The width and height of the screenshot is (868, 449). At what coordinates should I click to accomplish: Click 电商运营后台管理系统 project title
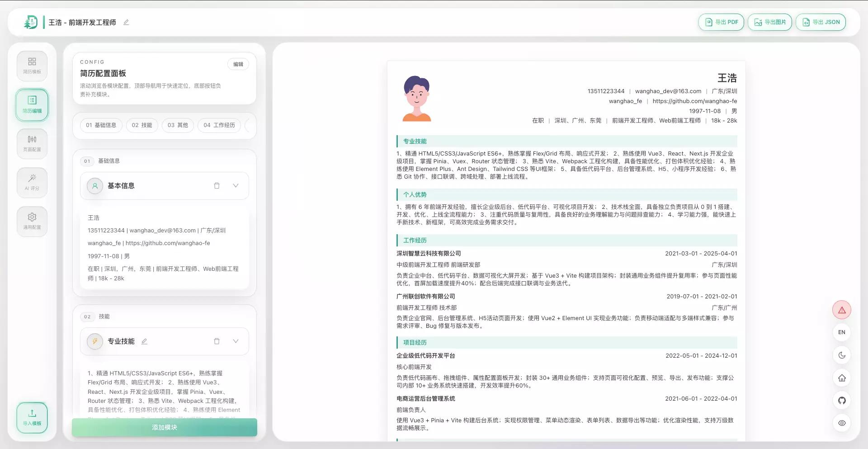click(x=426, y=399)
